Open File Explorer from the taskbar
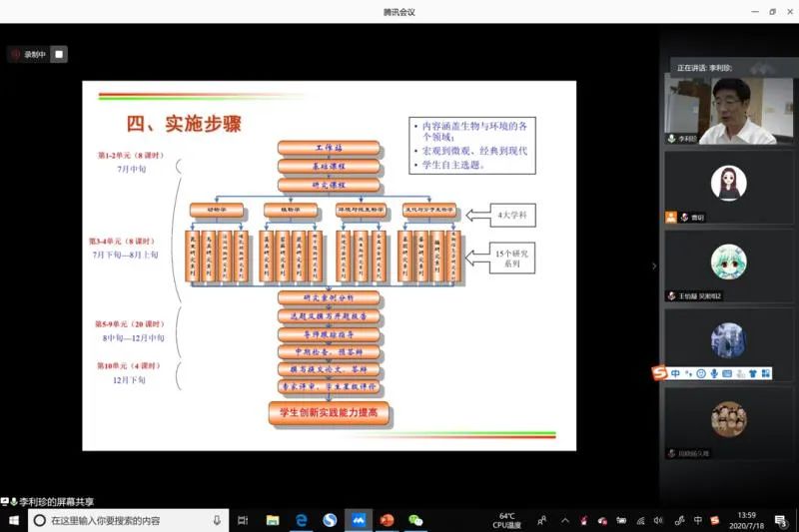The image size is (799, 532). pos(272,520)
